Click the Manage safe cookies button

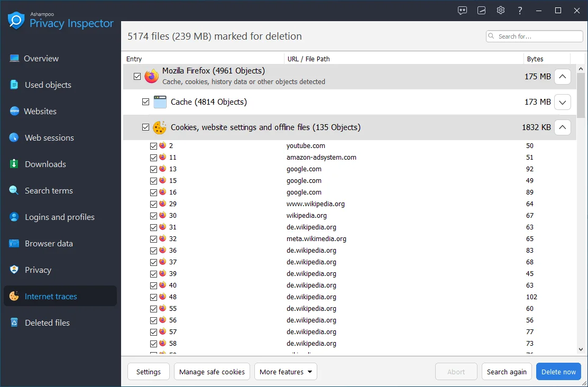coord(212,371)
